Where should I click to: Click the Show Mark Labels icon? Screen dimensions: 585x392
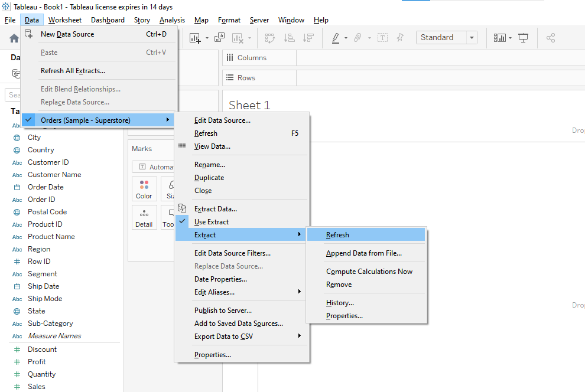tap(382, 38)
